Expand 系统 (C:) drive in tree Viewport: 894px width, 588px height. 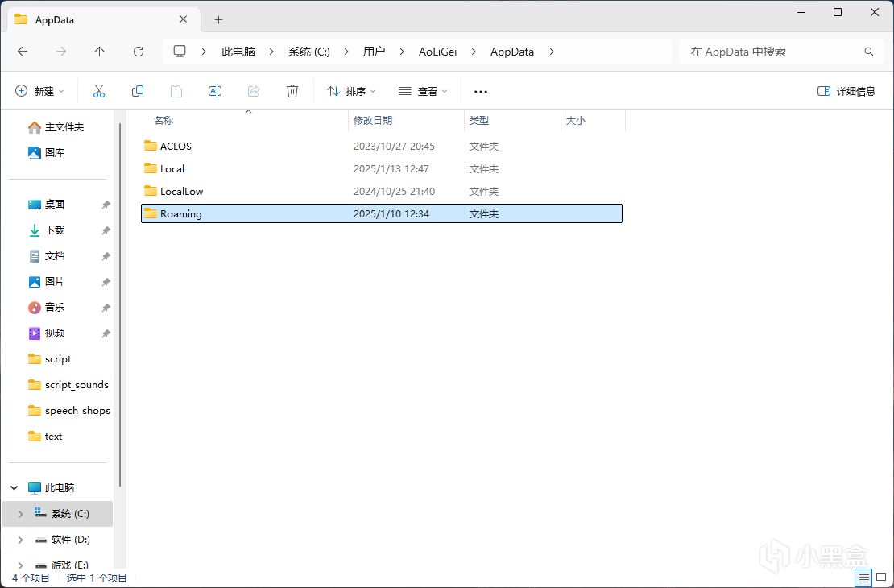click(20, 514)
